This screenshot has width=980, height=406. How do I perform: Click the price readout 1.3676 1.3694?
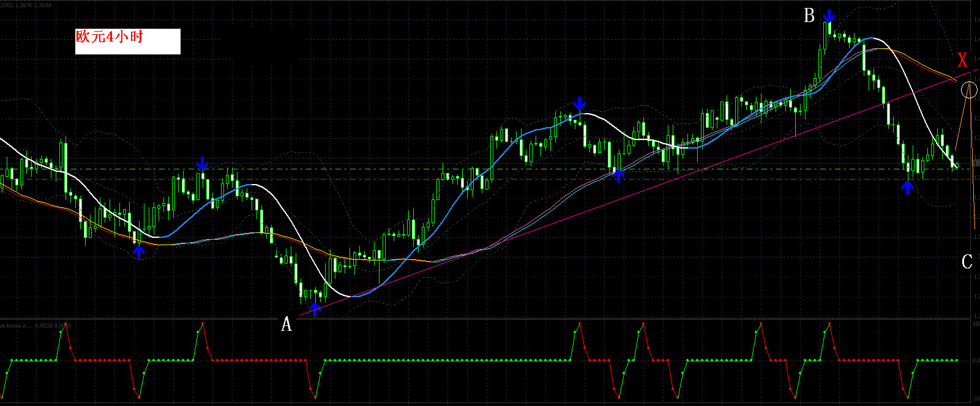pyautogui.click(x=34, y=5)
